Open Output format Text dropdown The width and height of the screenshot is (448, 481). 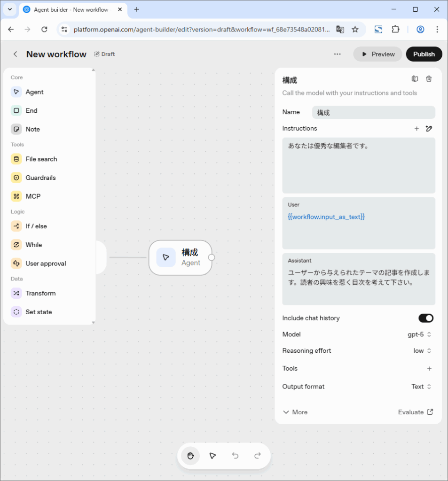coord(421,387)
